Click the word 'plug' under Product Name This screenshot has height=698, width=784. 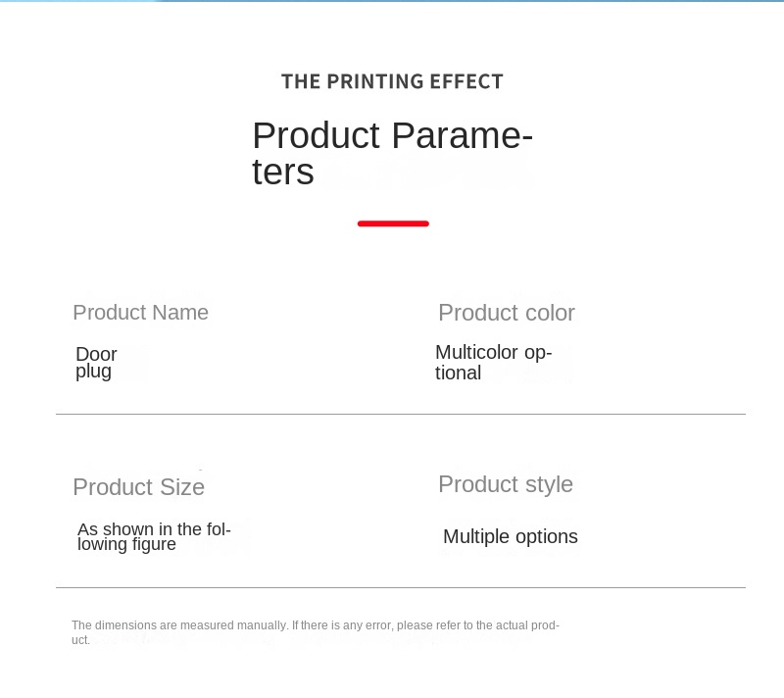pyautogui.click(x=93, y=372)
